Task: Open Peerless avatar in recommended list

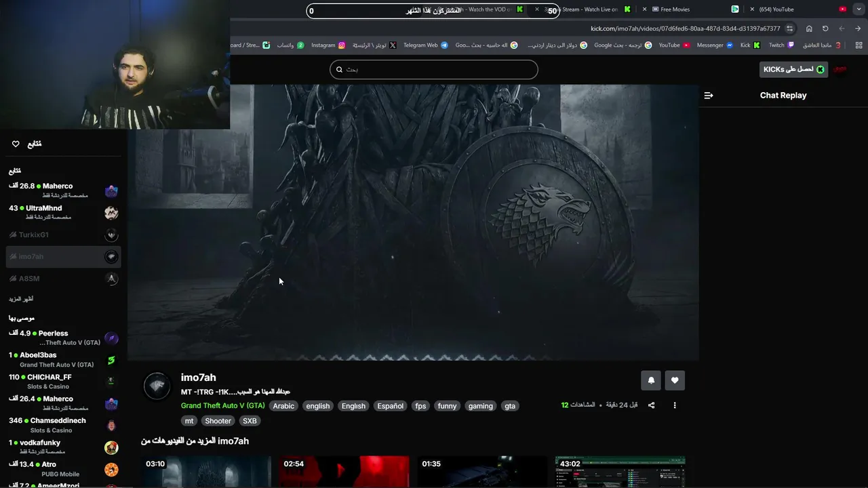Action: pos(111,338)
